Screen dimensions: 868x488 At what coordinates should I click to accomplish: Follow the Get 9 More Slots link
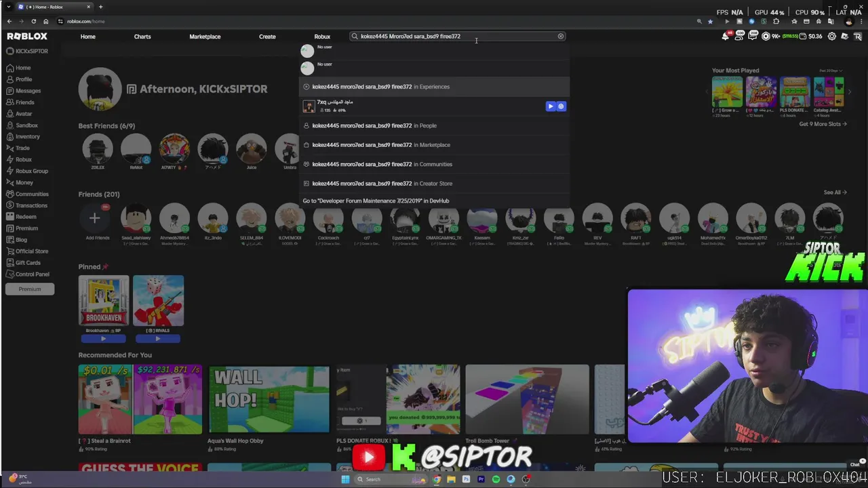[823, 124]
